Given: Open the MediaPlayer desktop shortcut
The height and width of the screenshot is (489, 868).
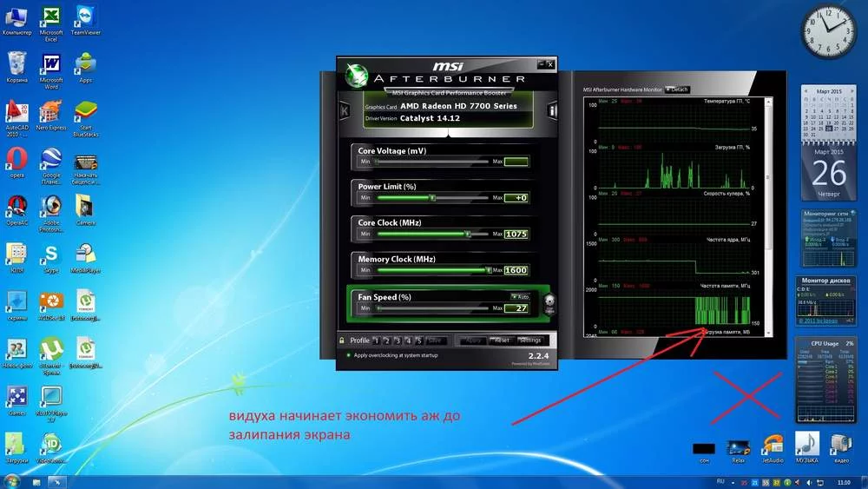Looking at the screenshot, I should click(x=86, y=259).
